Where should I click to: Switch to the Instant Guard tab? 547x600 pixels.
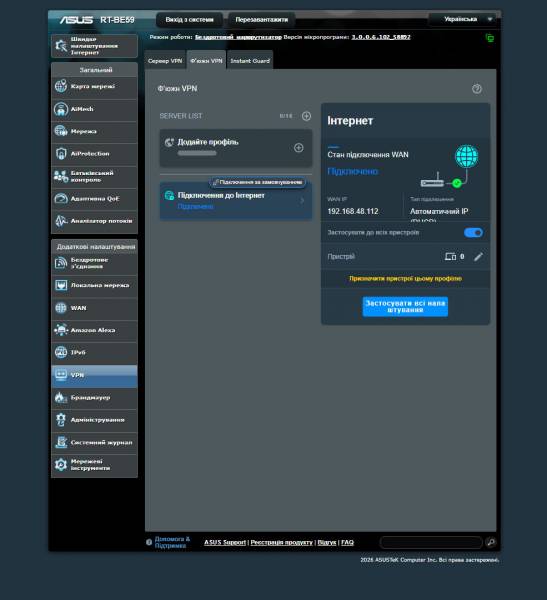[250, 60]
